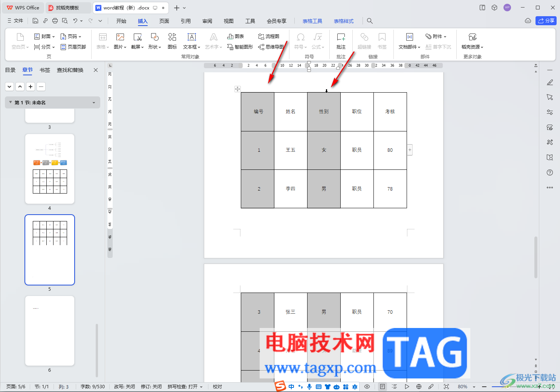This screenshot has height=392, width=560.
Task: Toggle the eye protection mode icon
Action: [367, 387]
